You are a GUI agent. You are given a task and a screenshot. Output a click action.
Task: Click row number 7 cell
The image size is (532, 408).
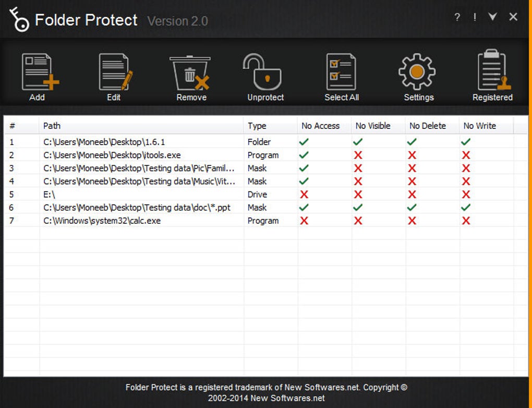pos(11,221)
